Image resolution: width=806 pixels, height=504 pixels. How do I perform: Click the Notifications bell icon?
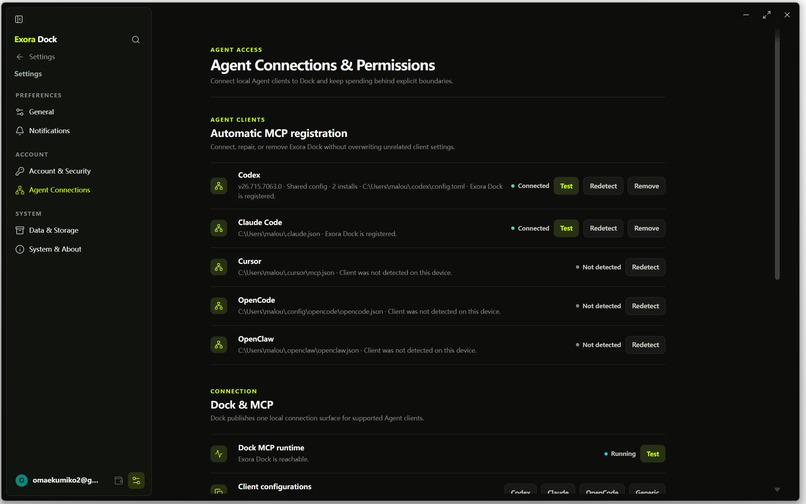(20, 131)
